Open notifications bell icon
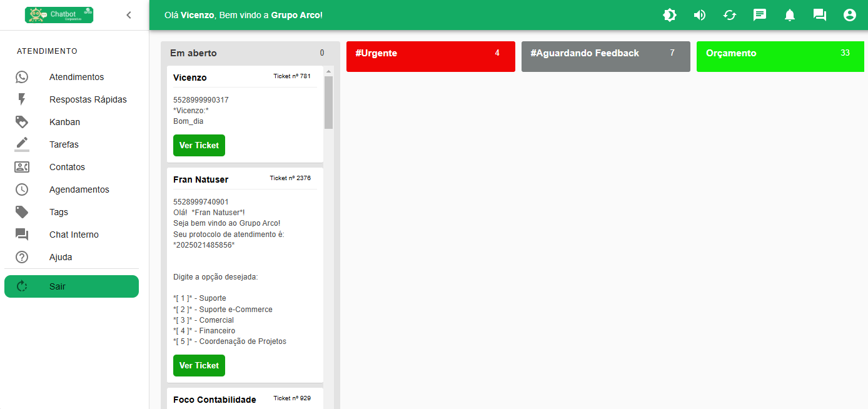The width and height of the screenshot is (868, 409). 790,15
